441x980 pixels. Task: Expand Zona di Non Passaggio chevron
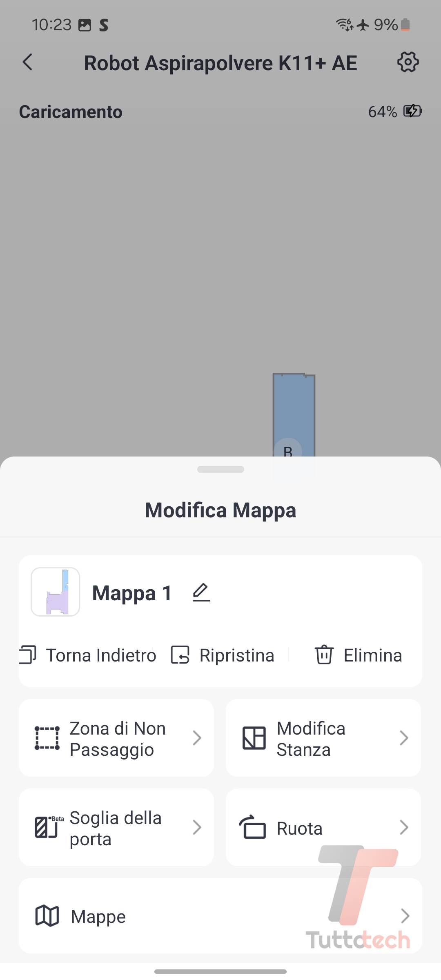(197, 738)
